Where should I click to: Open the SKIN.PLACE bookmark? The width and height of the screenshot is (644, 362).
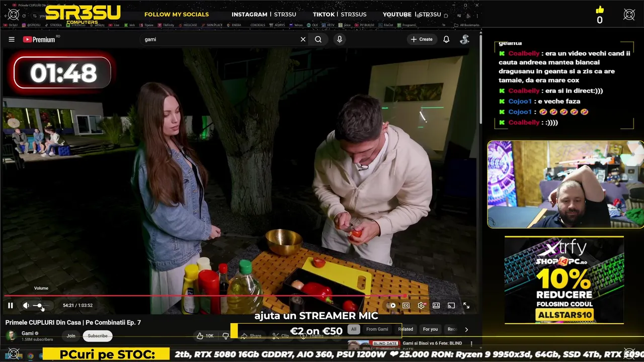(x=211, y=25)
